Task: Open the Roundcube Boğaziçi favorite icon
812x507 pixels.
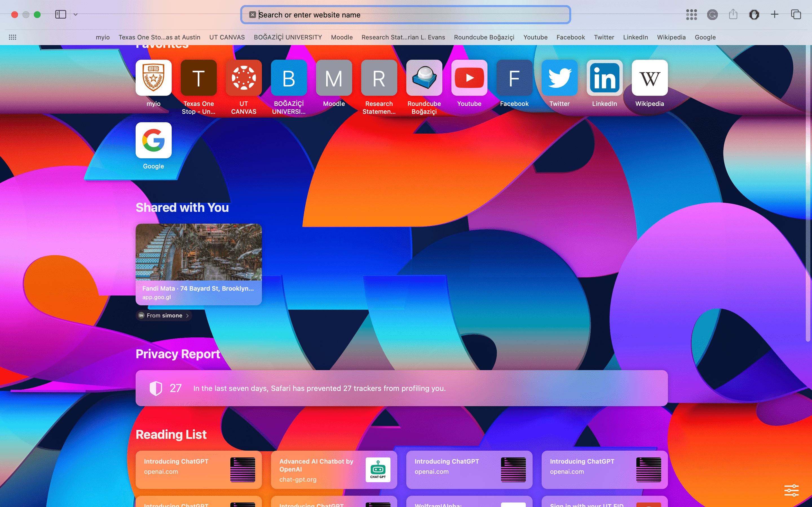Action: tap(424, 78)
